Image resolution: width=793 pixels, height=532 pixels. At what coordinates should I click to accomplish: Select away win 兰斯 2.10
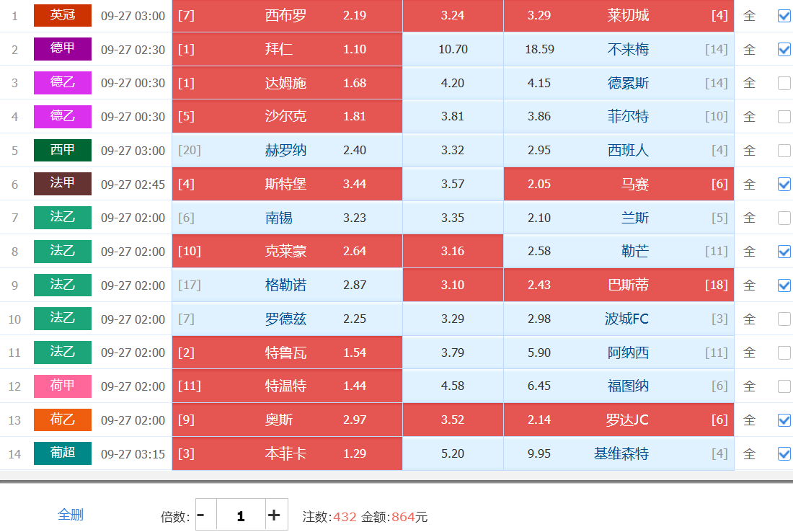[x=619, y=218]
